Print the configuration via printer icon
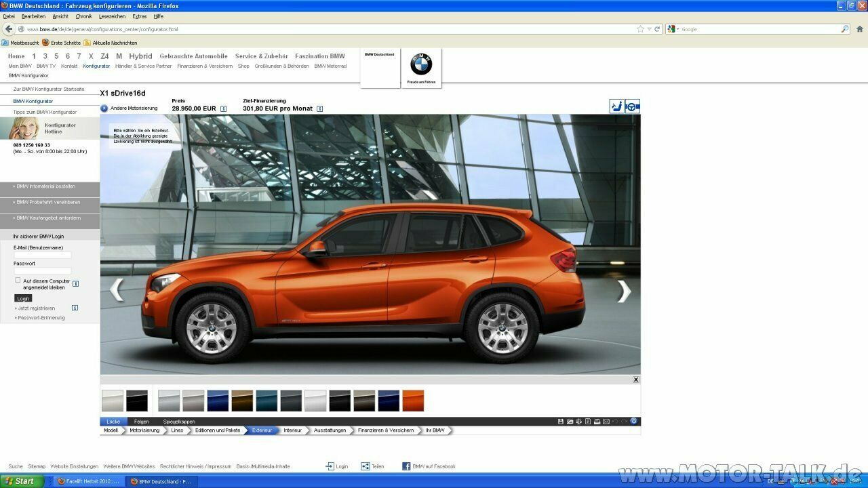The image size is (868, 488). point(597,421)
